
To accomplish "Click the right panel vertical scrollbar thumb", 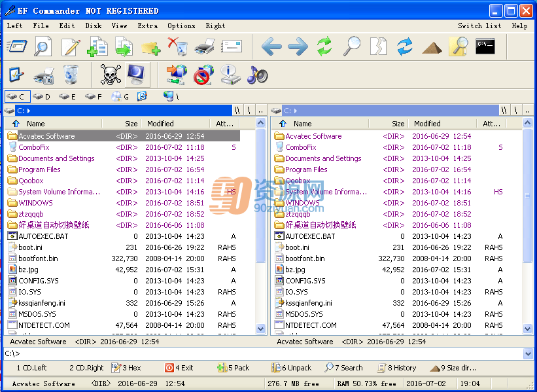I will coord(527,195).
